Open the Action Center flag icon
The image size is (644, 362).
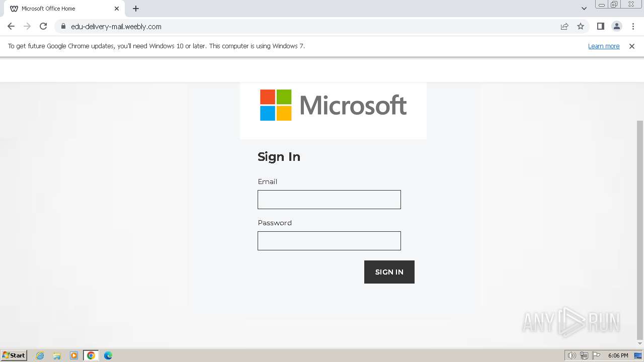click(x=596, y=355)
